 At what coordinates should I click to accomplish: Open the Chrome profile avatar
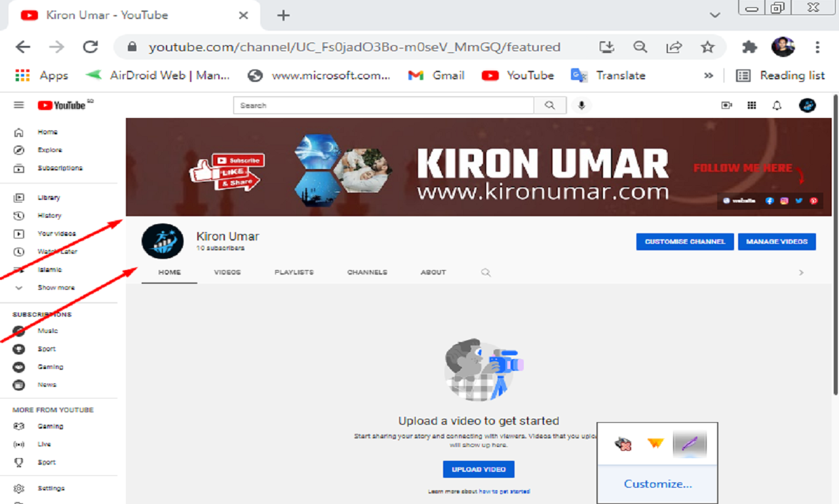tap(783, 47)
